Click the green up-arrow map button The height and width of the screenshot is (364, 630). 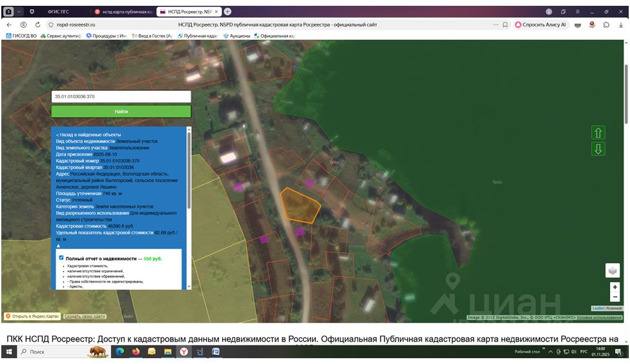point(598,133)
